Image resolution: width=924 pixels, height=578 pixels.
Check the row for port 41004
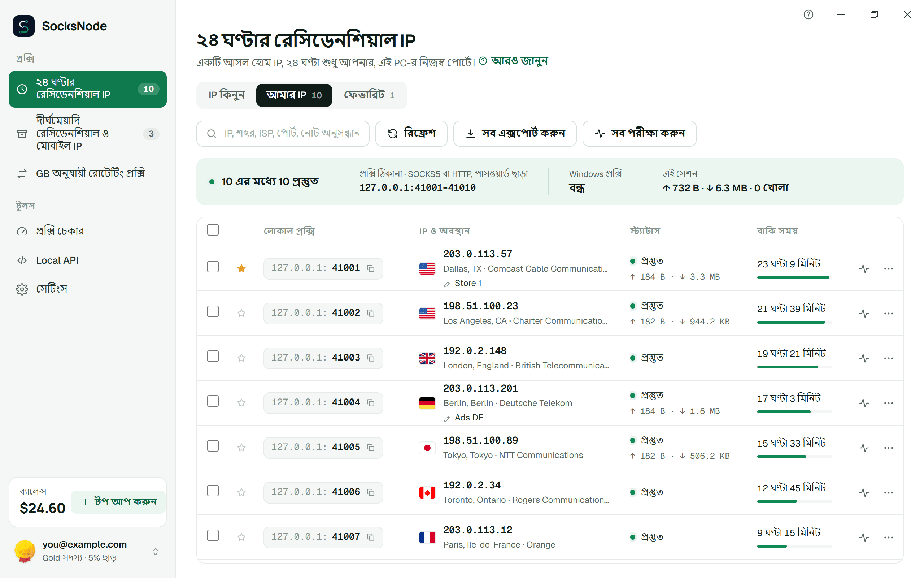coord(213,401)
